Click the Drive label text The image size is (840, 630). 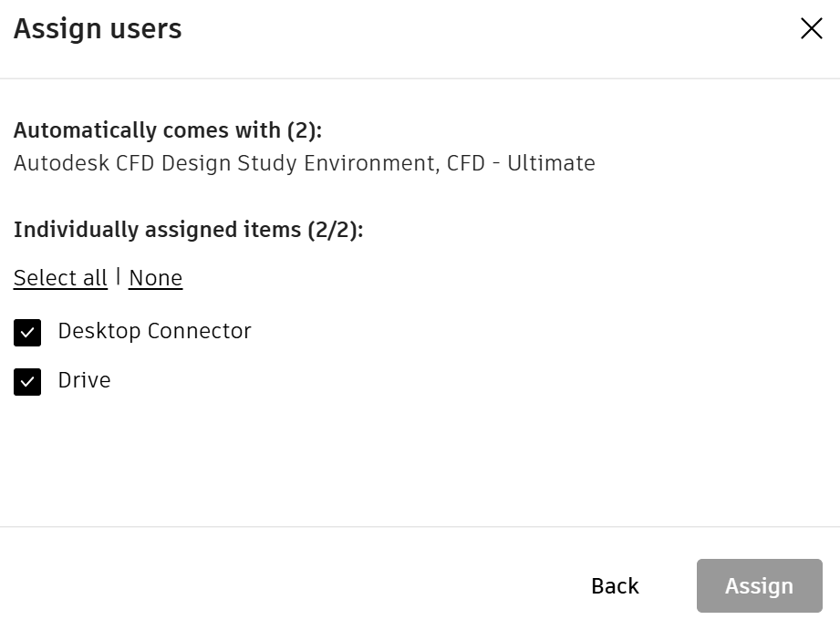[84, 380]
